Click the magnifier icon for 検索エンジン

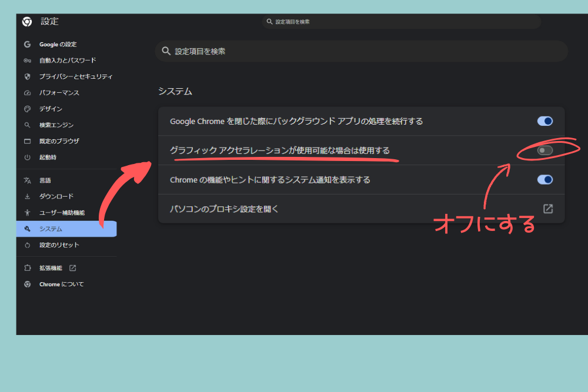point(27,125)
